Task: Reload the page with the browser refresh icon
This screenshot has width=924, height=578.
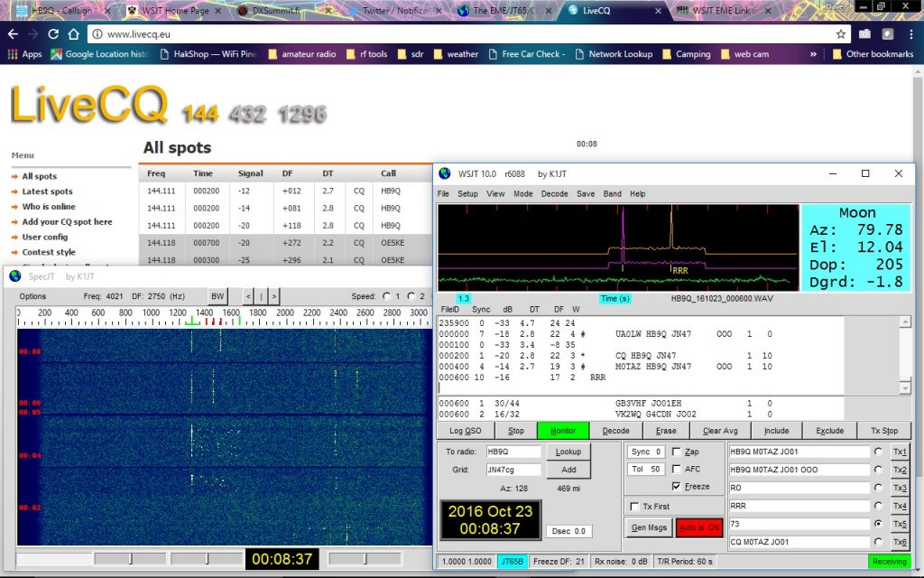Action: [x=53, y=33]
